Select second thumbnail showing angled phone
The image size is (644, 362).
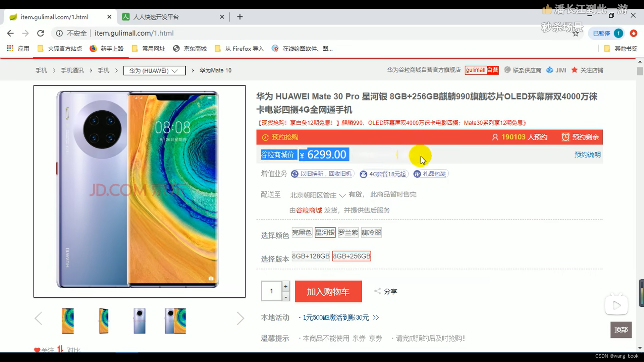click(104, 321)
